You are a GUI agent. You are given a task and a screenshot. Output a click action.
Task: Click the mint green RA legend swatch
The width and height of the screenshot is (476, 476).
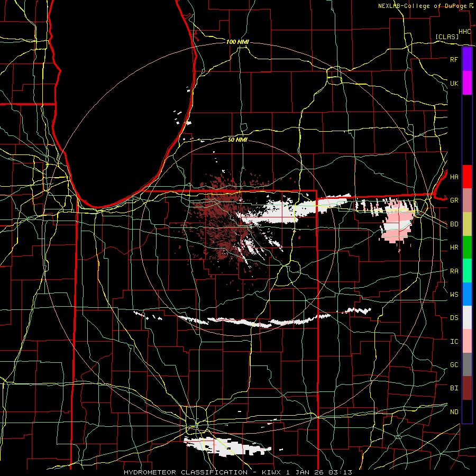[x=467, y=271]
